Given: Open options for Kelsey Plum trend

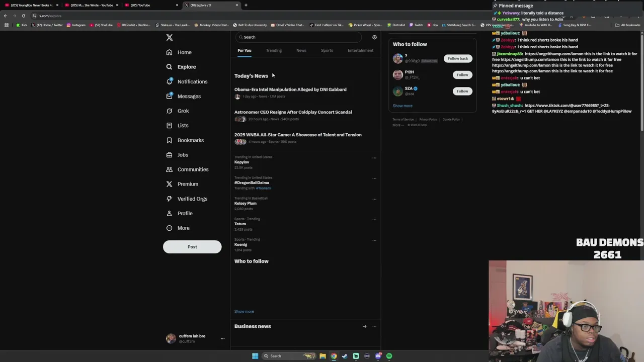Looking at the screenshot, I should 374,199.
